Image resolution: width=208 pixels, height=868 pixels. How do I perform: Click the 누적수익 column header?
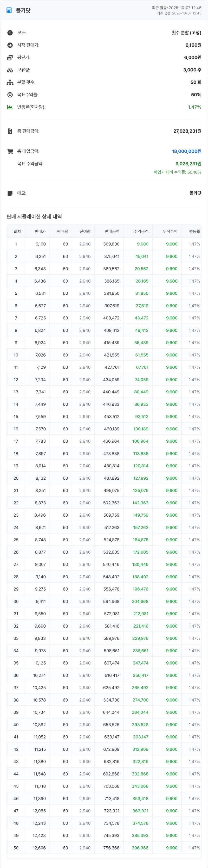[x=170, y=232]
